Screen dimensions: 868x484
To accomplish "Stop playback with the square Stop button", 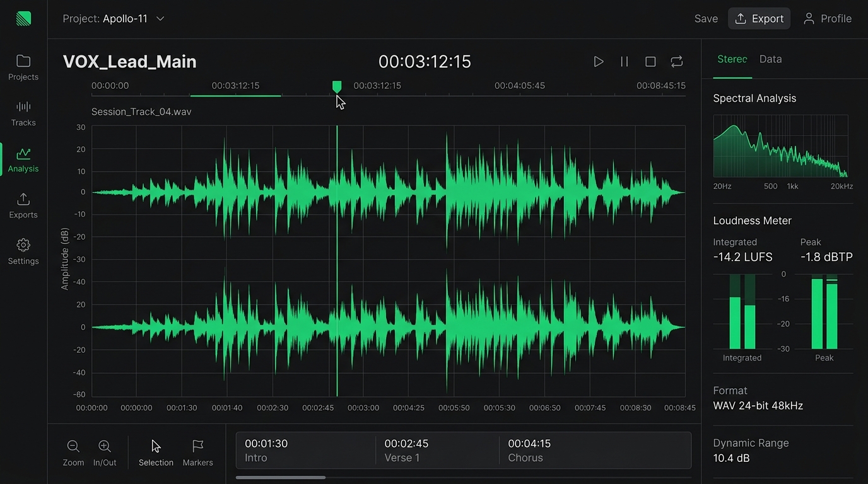I will click(650, 62).
